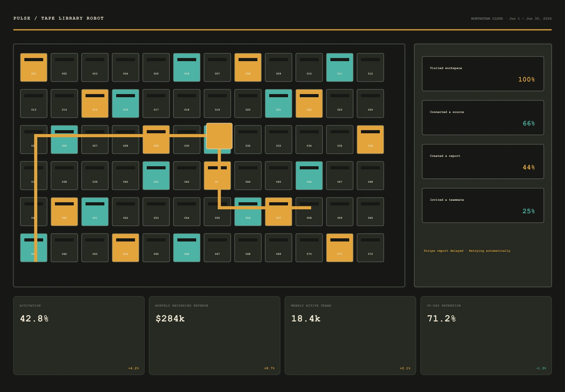Pick tape slot 027

pyautogui.click(x=95, y=140)
